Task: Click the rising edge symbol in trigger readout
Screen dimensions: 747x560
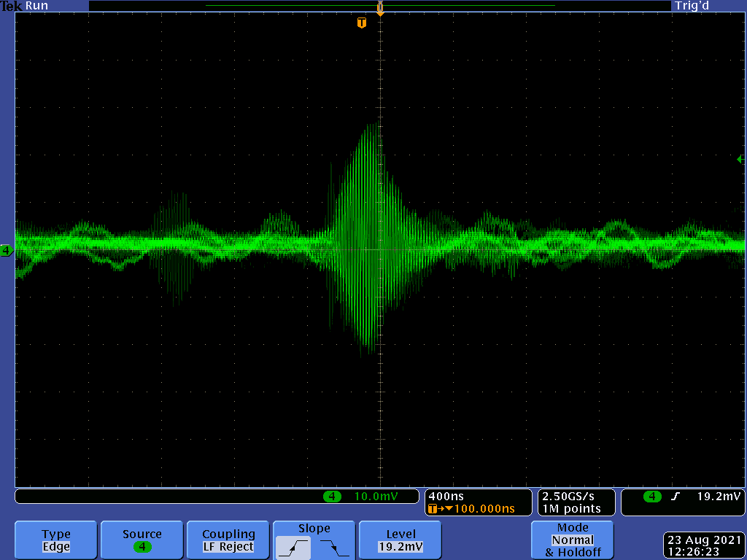Action: point(676,497)
